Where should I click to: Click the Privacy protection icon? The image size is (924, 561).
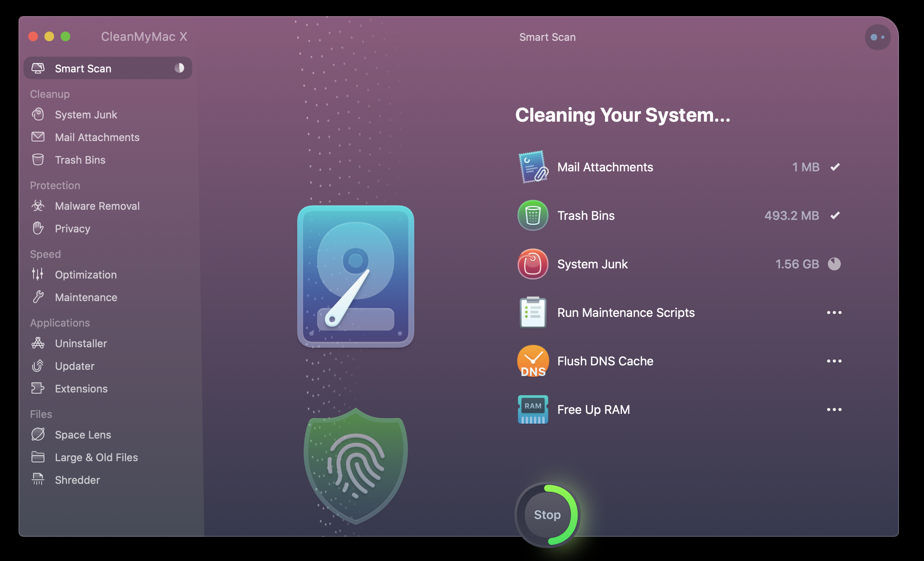coord(38,228)
